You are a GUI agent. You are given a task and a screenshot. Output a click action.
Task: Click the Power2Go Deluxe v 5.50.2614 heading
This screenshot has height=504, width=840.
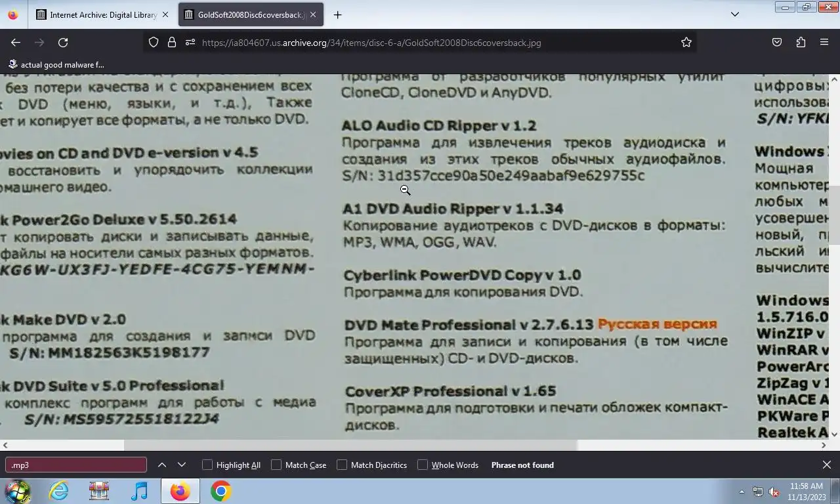pos(124,219)
